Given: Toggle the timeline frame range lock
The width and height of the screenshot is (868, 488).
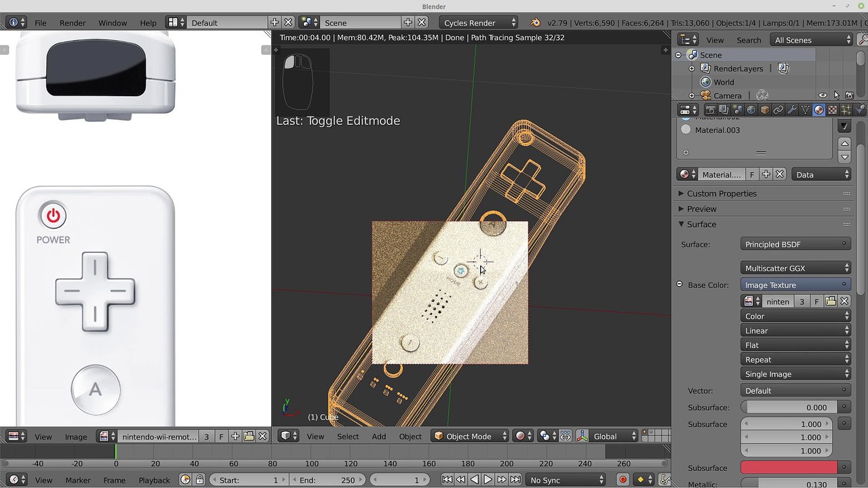Looking at the screenshot, I should 199,480.
